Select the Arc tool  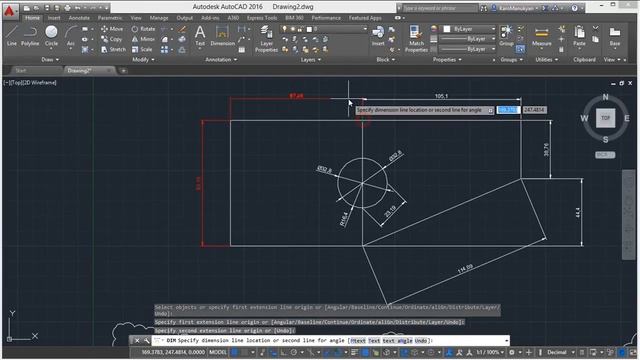71,36
